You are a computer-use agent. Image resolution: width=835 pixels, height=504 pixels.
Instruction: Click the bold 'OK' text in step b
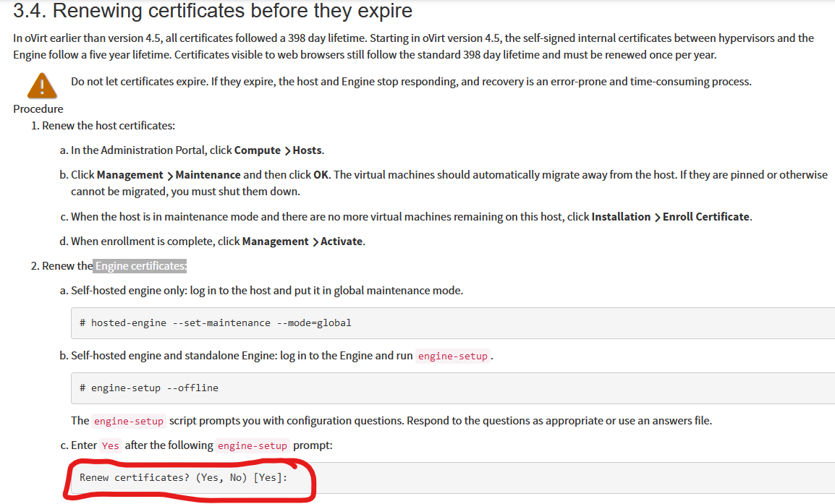click(x=321, y=175)
